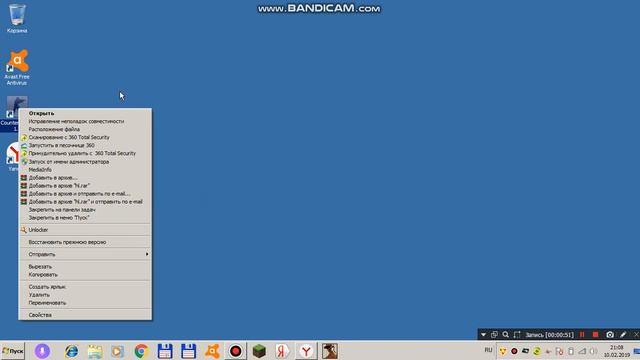Launch Internet Explorer from the taskbar
Viewport: 640px width, 360px height.
71,351
